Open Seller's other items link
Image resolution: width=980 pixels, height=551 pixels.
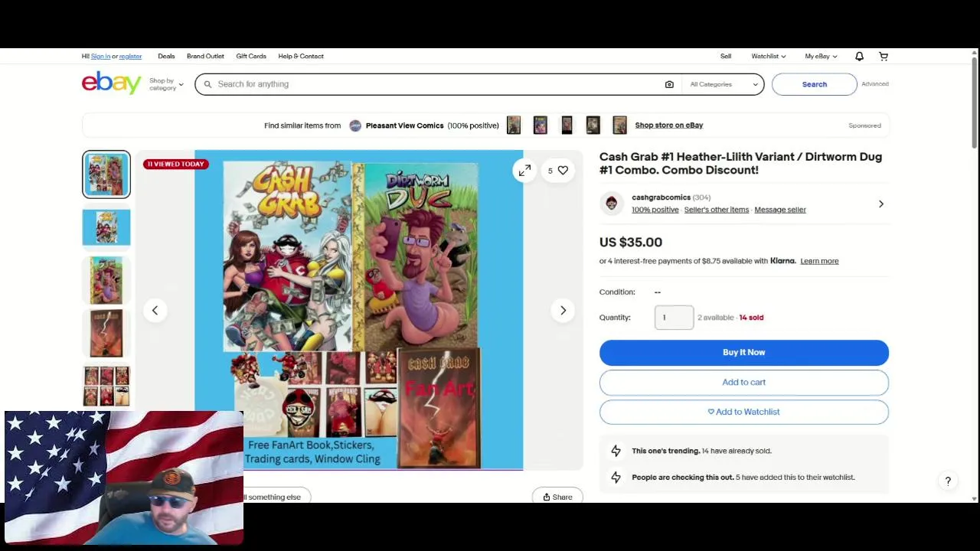[x=717, y=210]
